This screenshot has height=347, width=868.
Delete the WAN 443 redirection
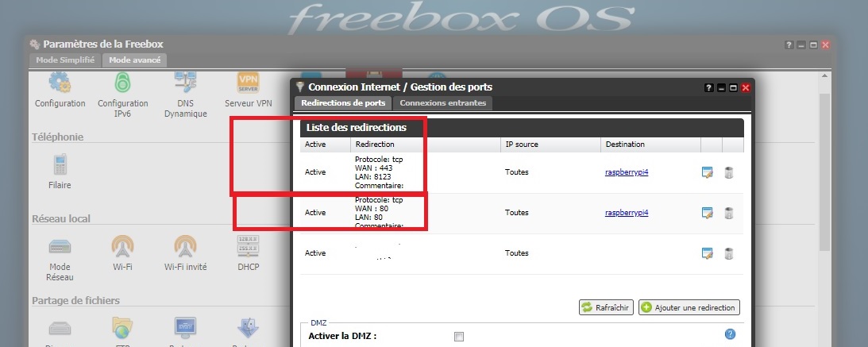click(729, 172)
